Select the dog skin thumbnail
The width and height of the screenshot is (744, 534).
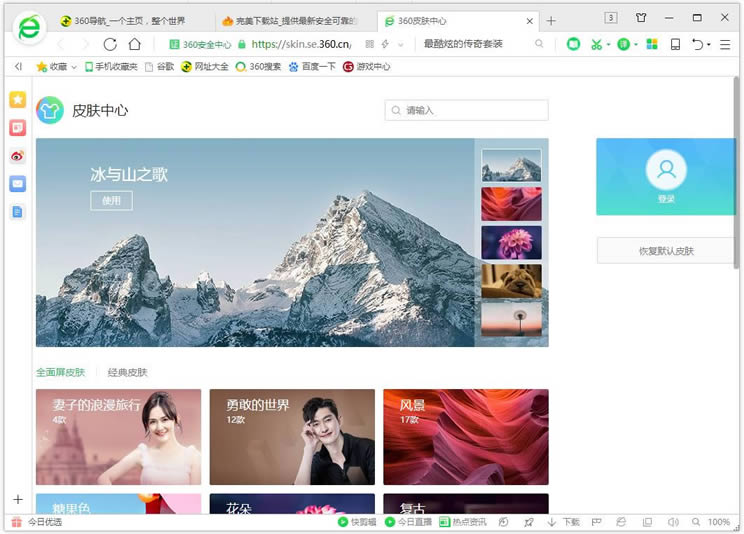click(x=511, y=281)
